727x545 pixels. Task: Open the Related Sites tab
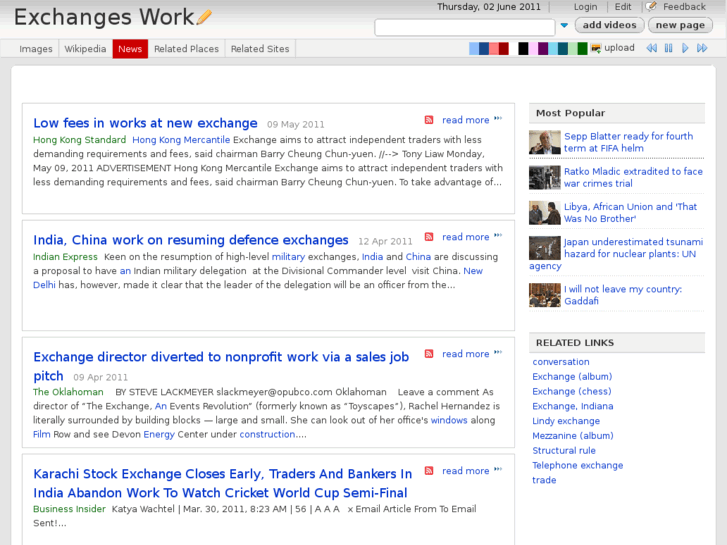260,49
